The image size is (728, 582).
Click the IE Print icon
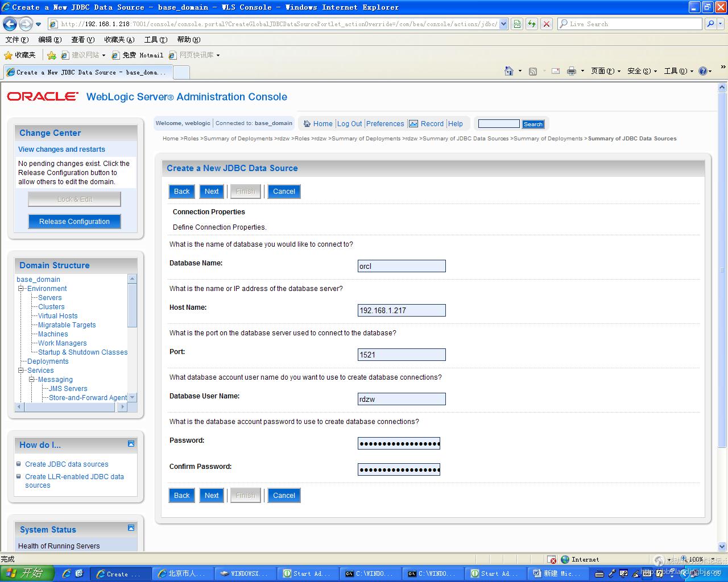coord(572,71)
